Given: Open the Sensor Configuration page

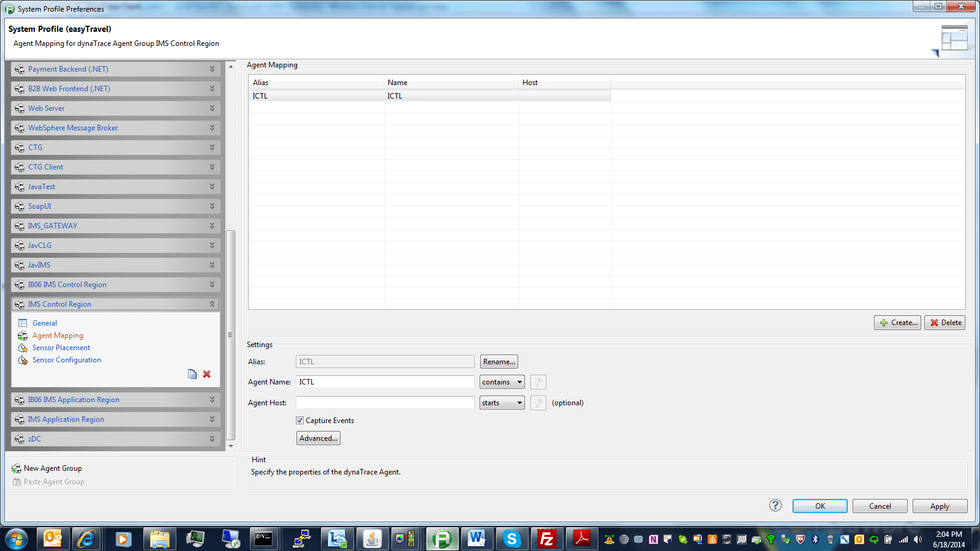Looking at the screenshot, I should [67, 360].
